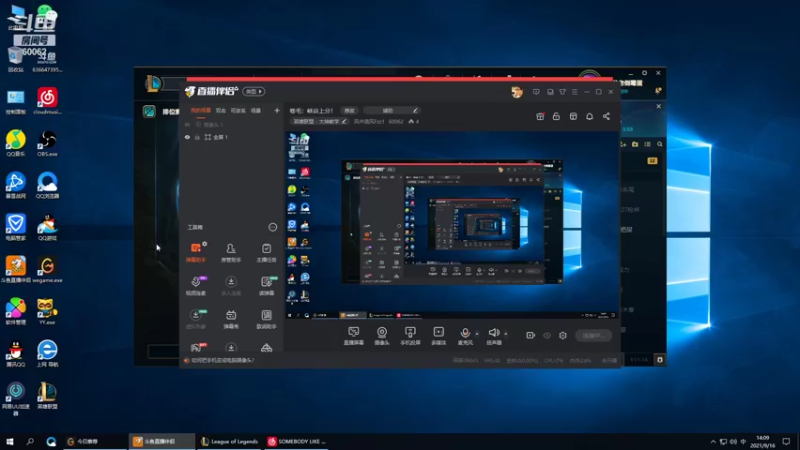This screenshot has height=450, width=800.
Task: Open stream settings gear icon
Action: click(x=563, y=335)
